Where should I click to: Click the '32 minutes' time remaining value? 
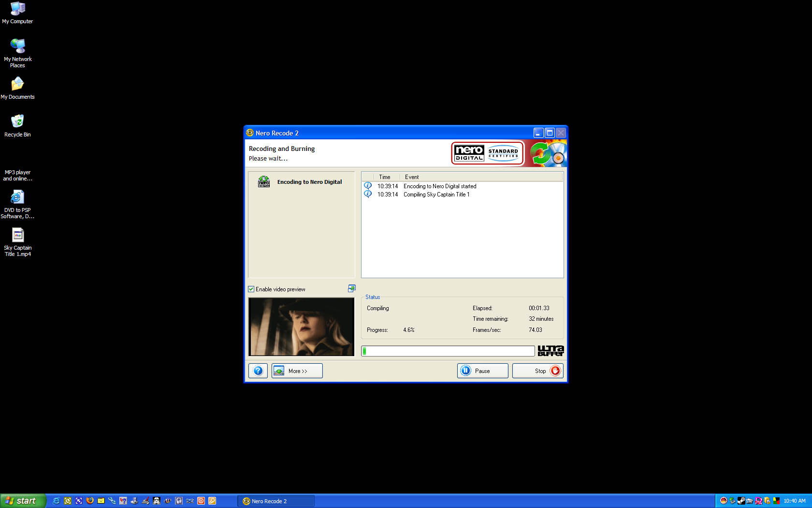point(541,319)
